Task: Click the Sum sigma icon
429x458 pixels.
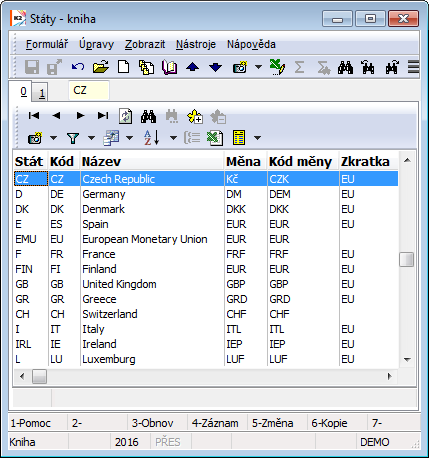Action: pos(299,67)
